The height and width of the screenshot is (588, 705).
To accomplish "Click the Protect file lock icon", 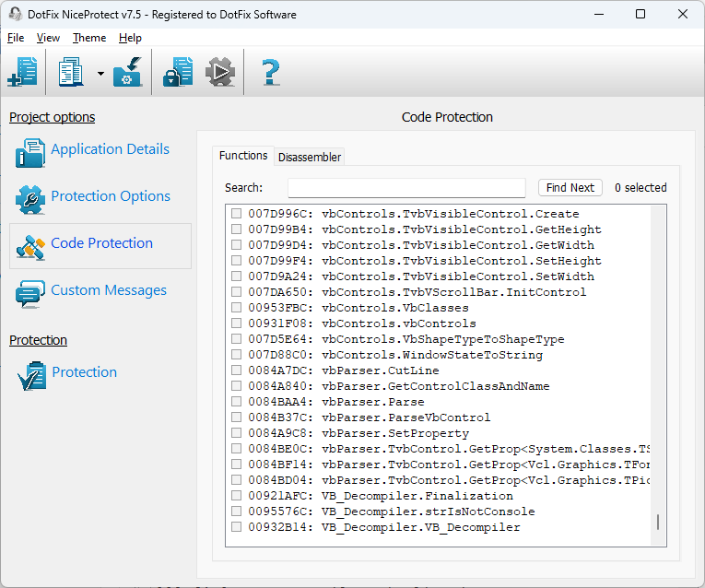I will pos(178,72).
